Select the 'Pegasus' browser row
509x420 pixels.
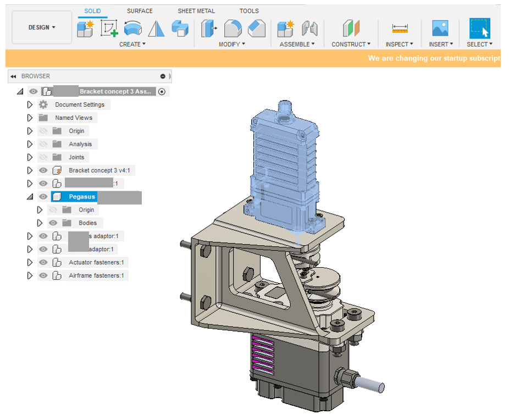point(89,197)
